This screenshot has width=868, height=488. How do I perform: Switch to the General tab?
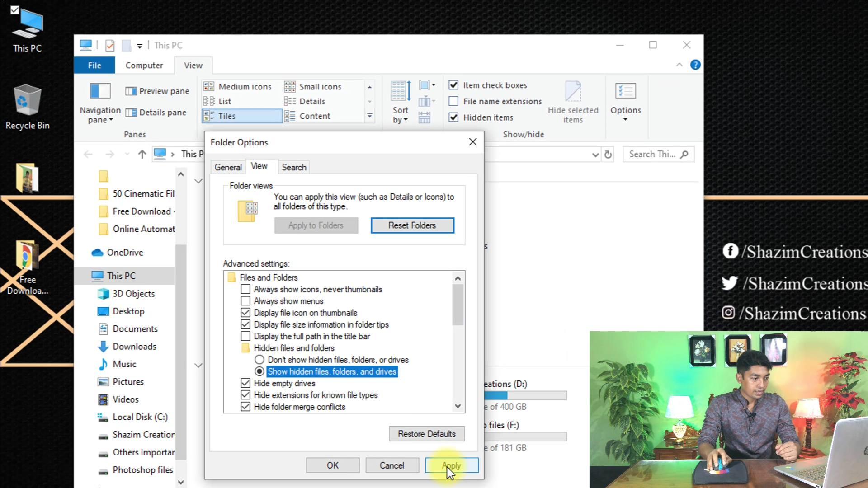coord(228,167)
